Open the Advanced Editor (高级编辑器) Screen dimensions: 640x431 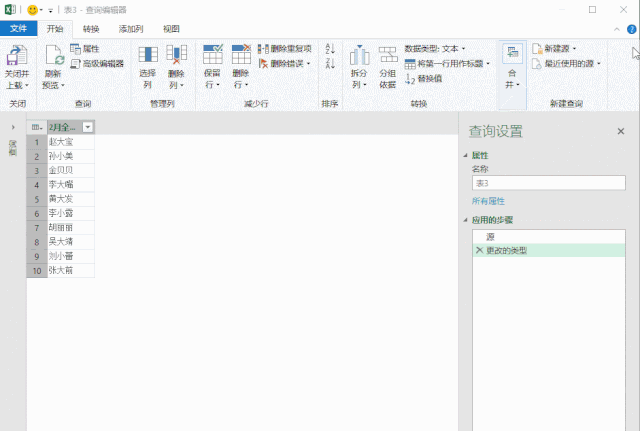click(x=97, y=63)
